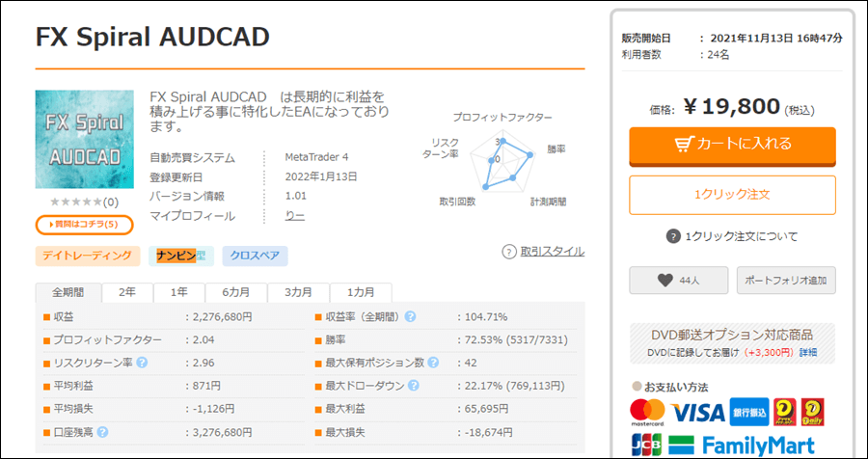The width and height of the screenshot is (868, 459).
Task: Click the price ¥19,800
Action: point(731,107)
